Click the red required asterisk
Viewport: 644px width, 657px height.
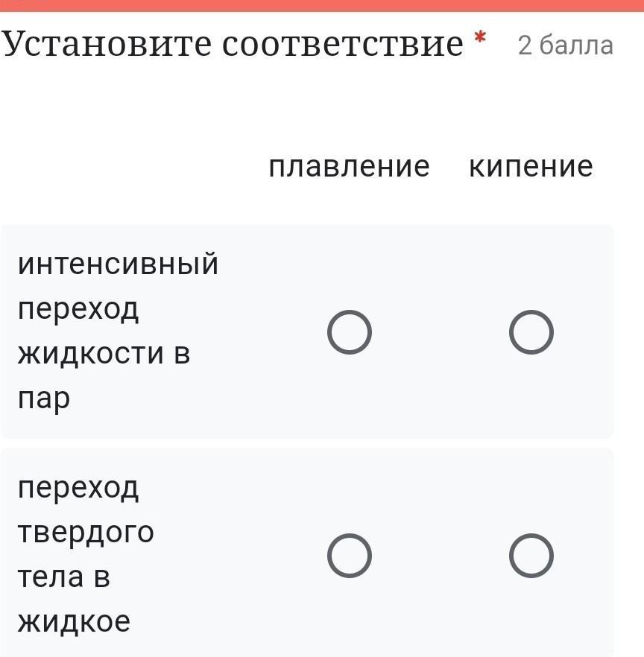tap(480, 38)
